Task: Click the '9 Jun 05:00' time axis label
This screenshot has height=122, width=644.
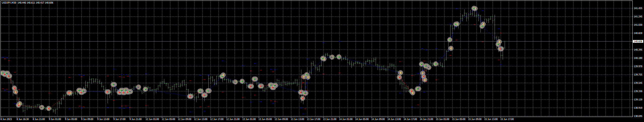Action: tap(71, 119)
